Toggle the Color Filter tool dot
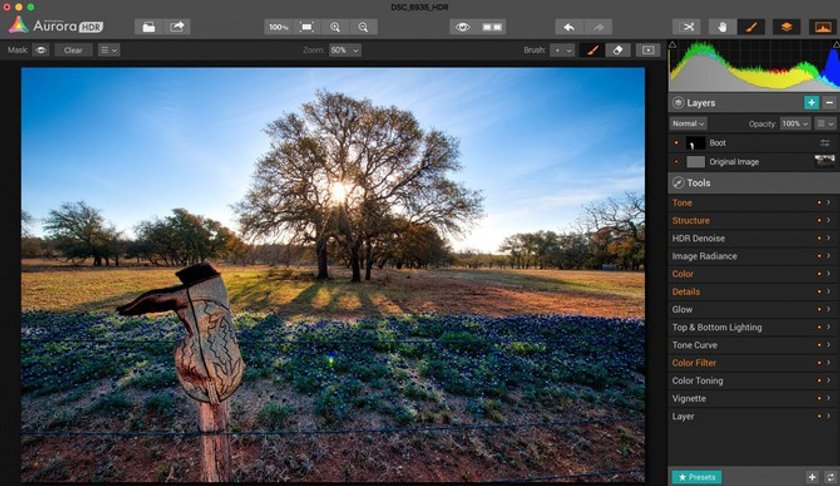The width and height of the screenshot is (840, 486). coord(819,363)
